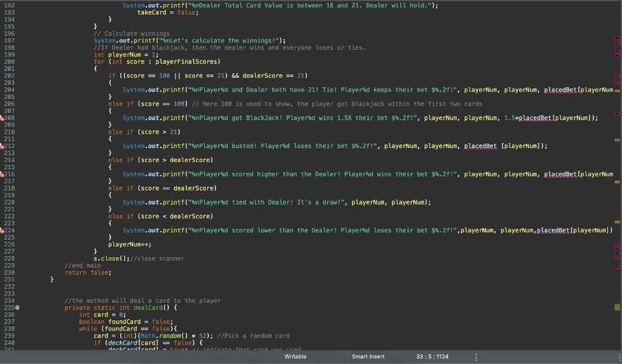Click 'int playerNum = 1;' declaration

(x=126, y=55)
